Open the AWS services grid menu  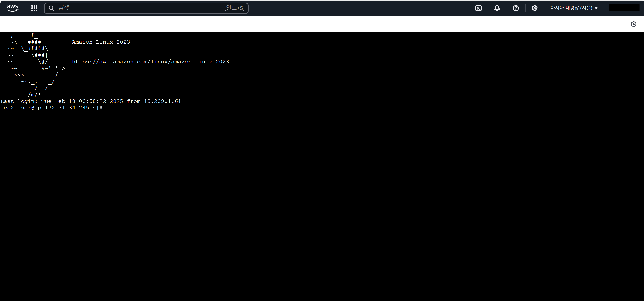pos(34,8)
